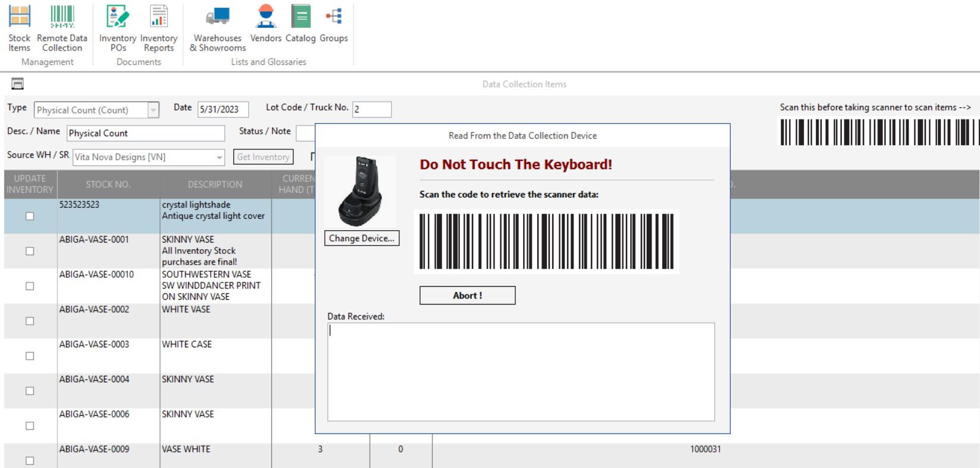Click the Lot Code / Truck No. field

[372, 109]
